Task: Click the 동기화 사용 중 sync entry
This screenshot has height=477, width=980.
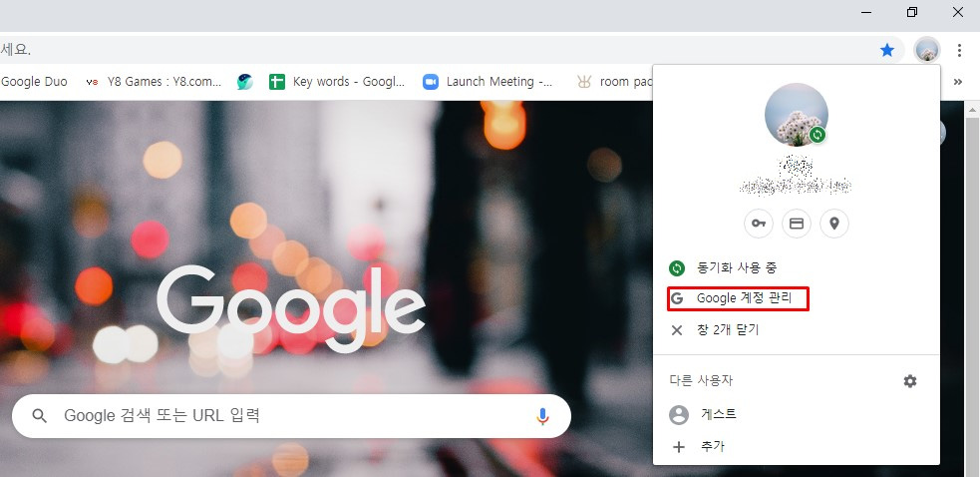Action: (x=797, y=267)
